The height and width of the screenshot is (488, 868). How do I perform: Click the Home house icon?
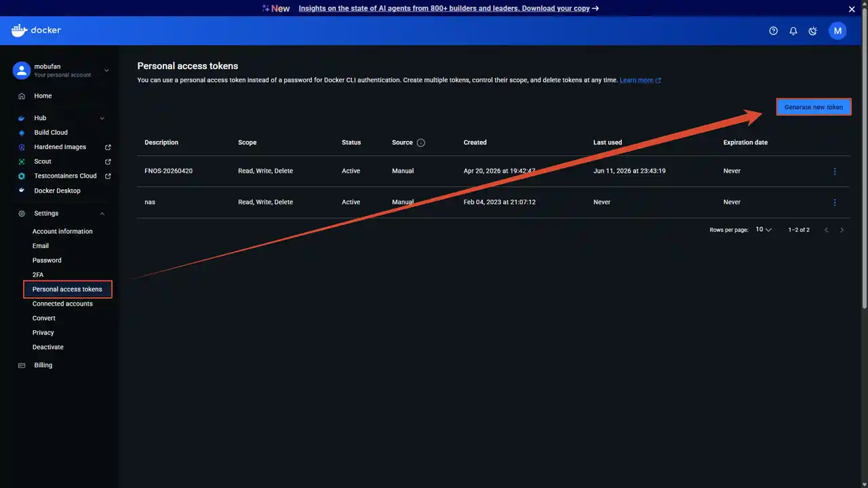click(x=22, y=96)
